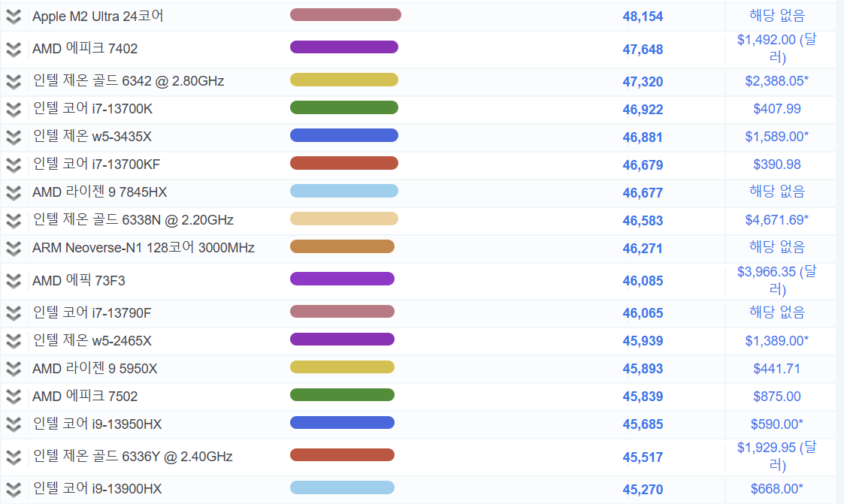Viewport: 844px width, 504px height.
Task: Expand the Apple M2 Ultra 24코어 row chevron
Action: coord(14,17)
